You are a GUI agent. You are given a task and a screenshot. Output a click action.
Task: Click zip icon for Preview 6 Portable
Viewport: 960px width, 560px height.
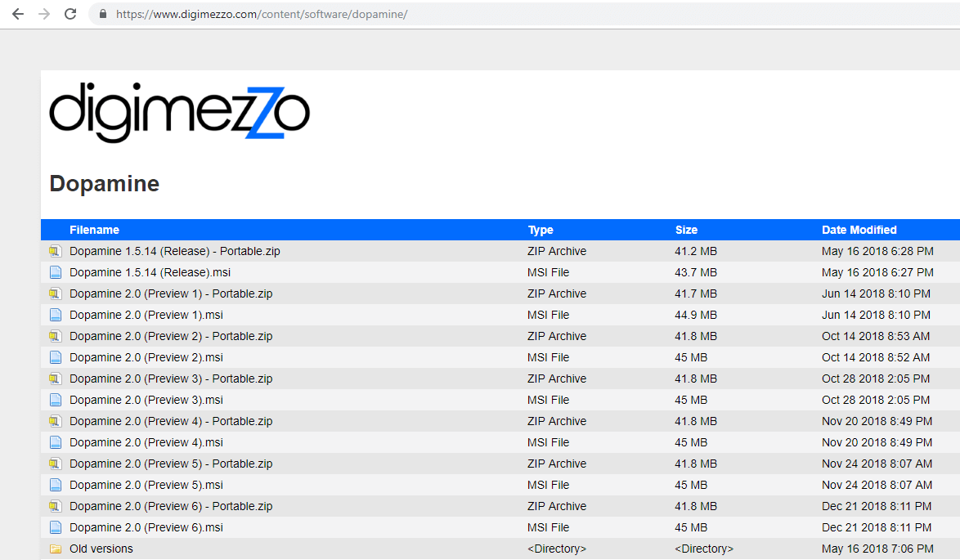point(55,507)
